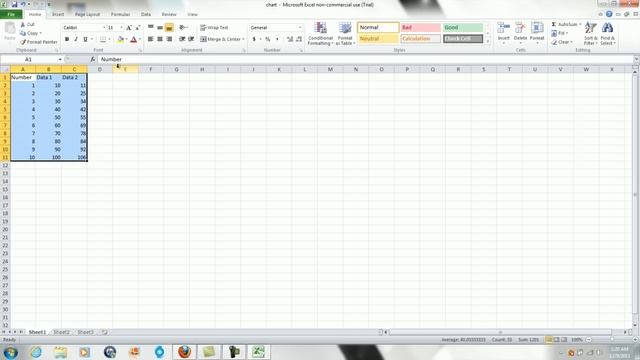Image resolution: width=640 pixels, height=360 pixels.
Task: Open the Find & Select menu
Action: click(607, 33)
